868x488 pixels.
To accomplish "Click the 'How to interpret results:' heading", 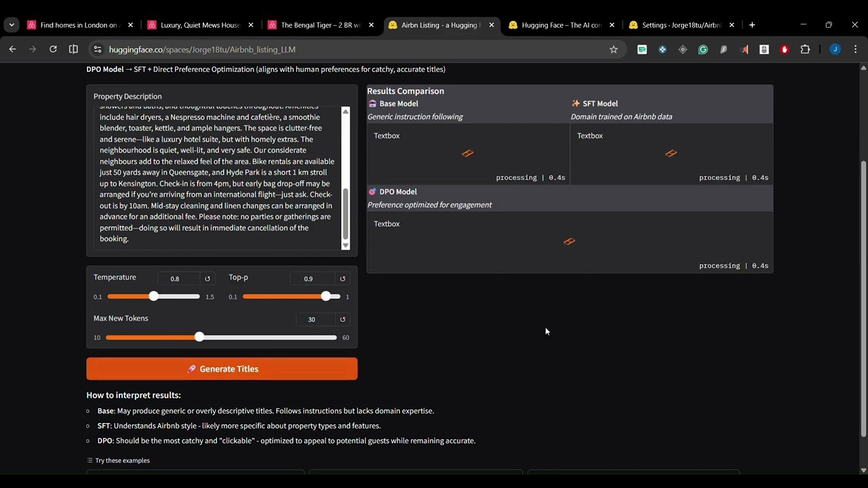I will click(x=134, y=395).
